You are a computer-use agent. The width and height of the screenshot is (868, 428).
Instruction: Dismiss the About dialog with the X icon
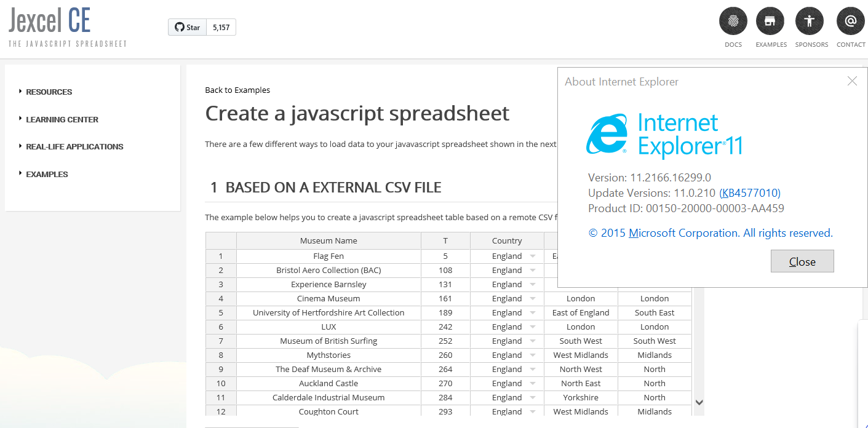click(852, 81)
